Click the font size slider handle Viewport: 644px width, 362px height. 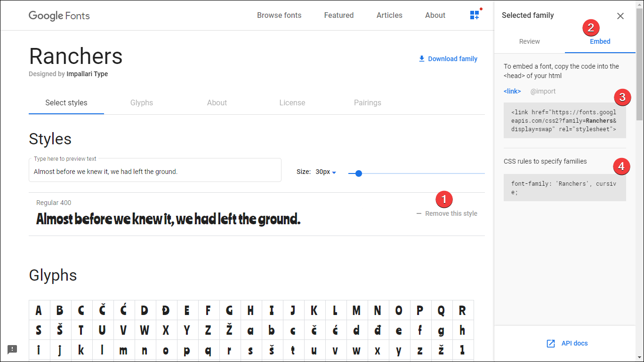coord(359,173)
